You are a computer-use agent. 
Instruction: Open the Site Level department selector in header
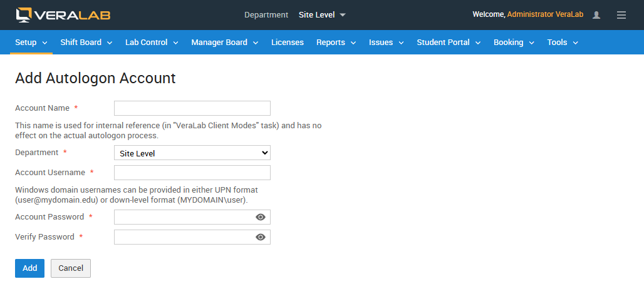point(322,15)
